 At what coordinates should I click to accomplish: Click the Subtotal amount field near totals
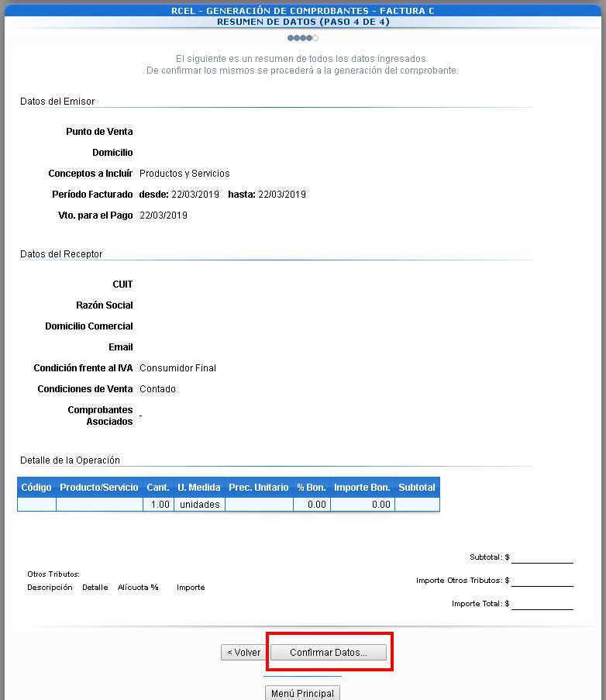(x=542, y=557)
